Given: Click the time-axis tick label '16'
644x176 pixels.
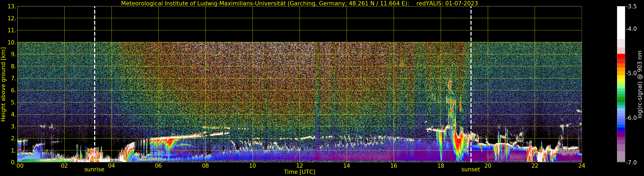Looking at the screenshot, I should 393,166.
